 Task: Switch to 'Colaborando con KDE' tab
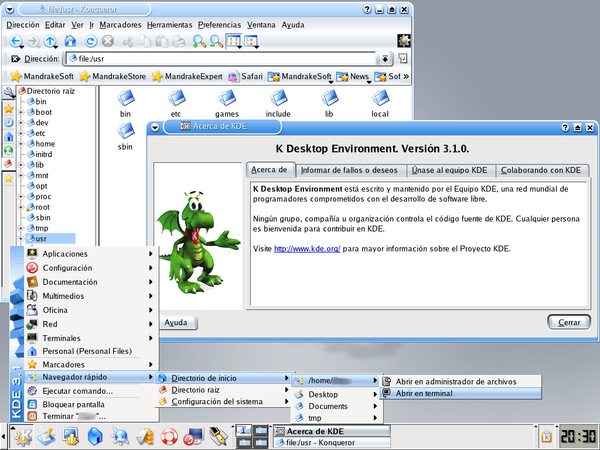pos(540,171)
